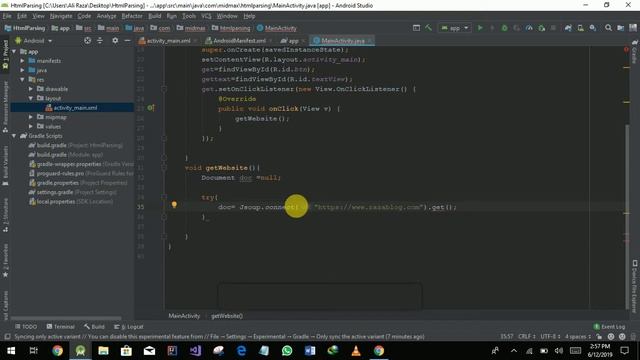Click the Select Run/Debug target window icon
Viewport: 640px width, 360px height.
tap(416, 28)
